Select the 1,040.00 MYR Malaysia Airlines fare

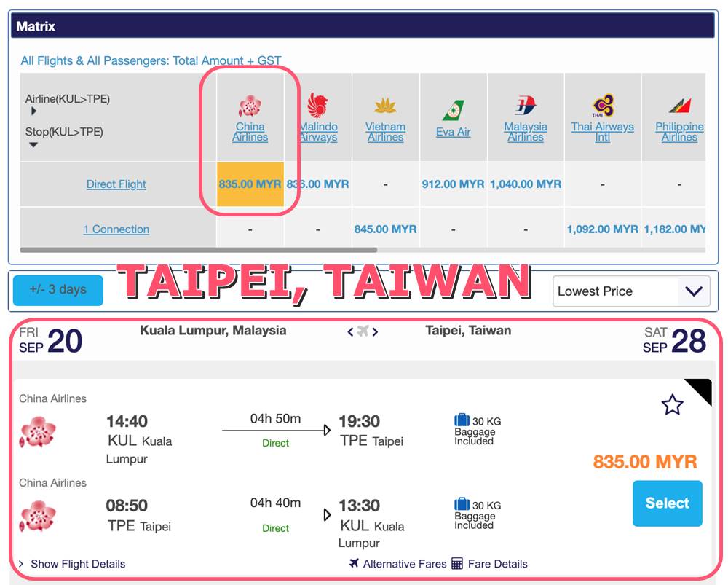tap(526, 184)
